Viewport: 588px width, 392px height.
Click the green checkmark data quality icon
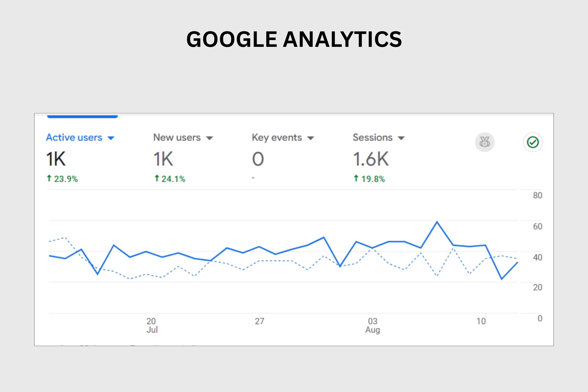(533, 142)
